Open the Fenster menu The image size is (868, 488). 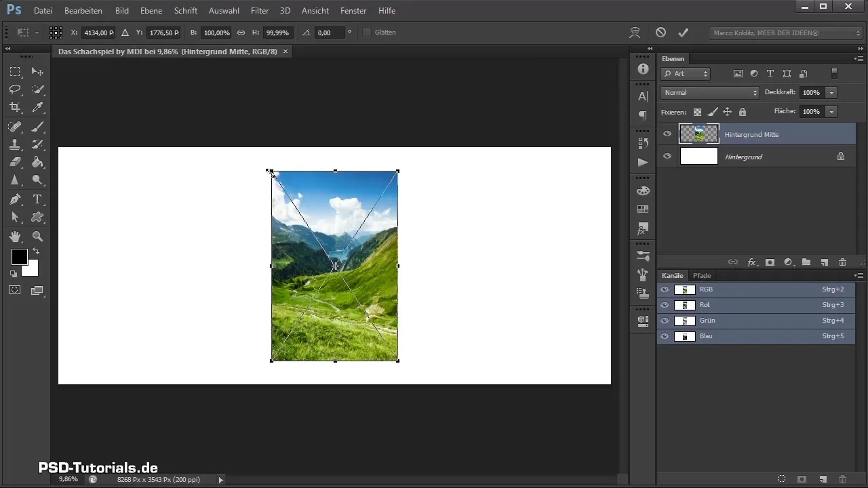354,11
